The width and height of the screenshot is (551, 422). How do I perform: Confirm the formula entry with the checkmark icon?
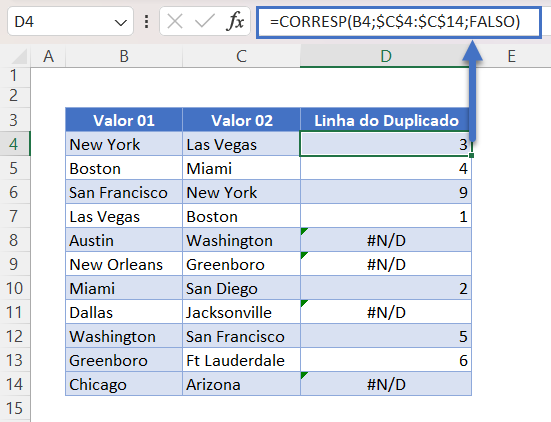205,22
